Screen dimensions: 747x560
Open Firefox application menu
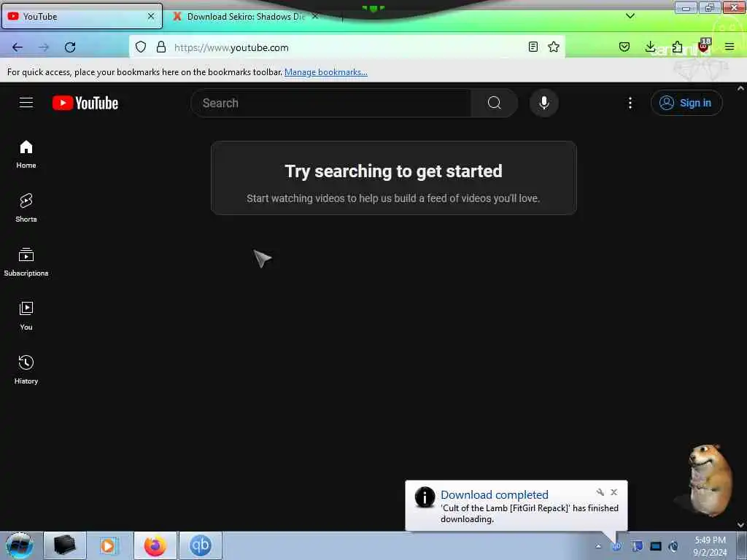tap(729, 47)
